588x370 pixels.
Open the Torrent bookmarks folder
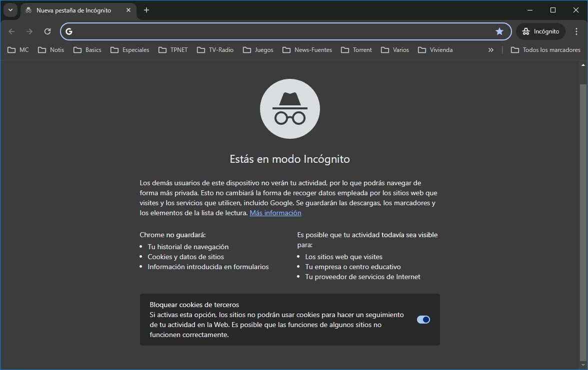pyautogui.click(x=356, y=50)
